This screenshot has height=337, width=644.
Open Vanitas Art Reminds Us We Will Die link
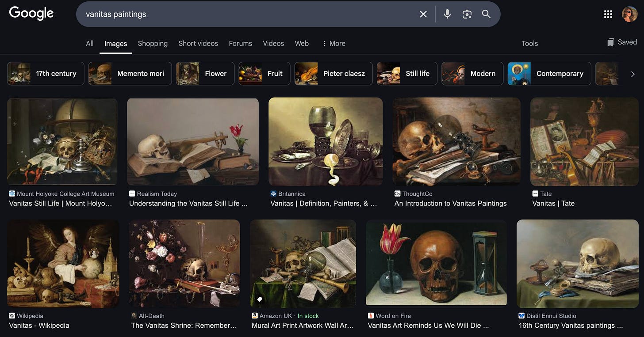[429, 326]
